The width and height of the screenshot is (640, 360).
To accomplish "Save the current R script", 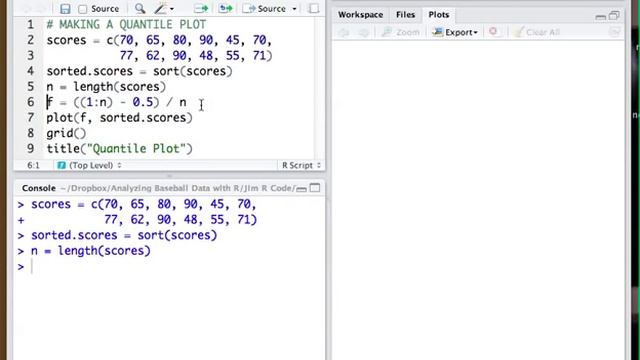I will pyautogui.click(x=65, y=9).
